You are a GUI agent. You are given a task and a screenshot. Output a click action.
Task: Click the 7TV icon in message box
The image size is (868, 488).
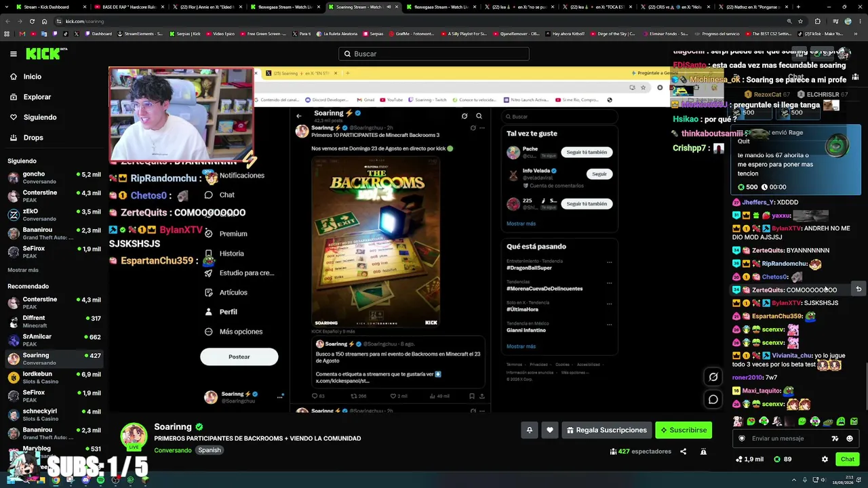coord(835,439)
